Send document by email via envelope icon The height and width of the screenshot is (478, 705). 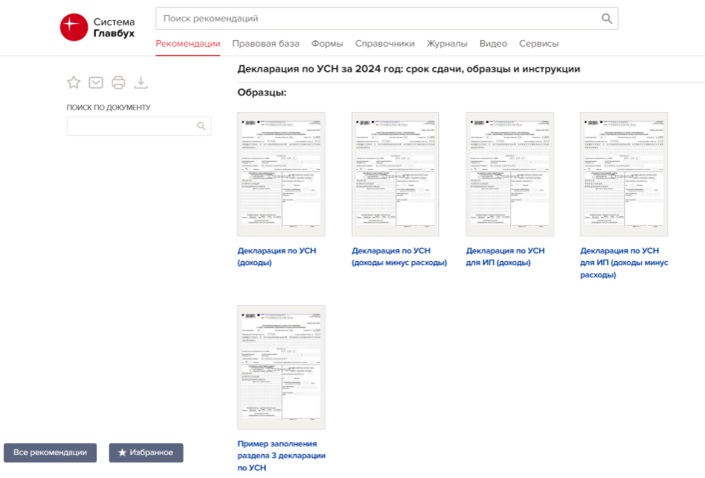click(x=96, y=83)
